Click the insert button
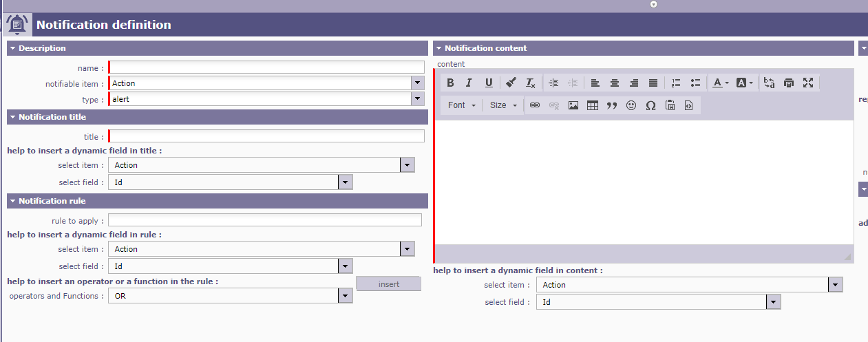The image size is (868, 342). 388,284
